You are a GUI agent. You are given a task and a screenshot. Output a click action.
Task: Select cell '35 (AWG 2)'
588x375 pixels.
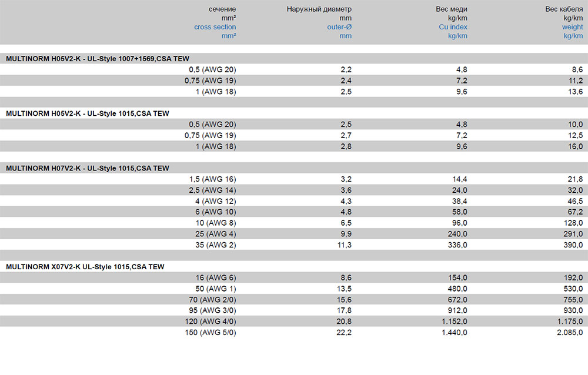(216, 245)
